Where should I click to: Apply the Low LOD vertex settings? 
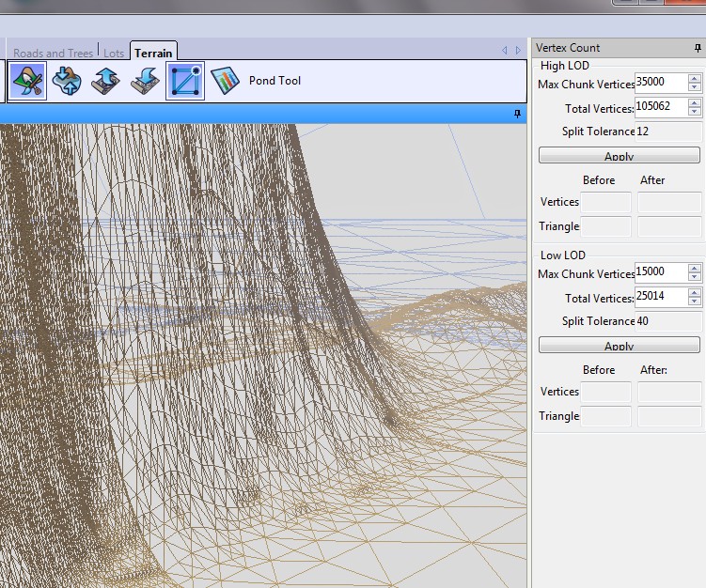coord(619,346)
